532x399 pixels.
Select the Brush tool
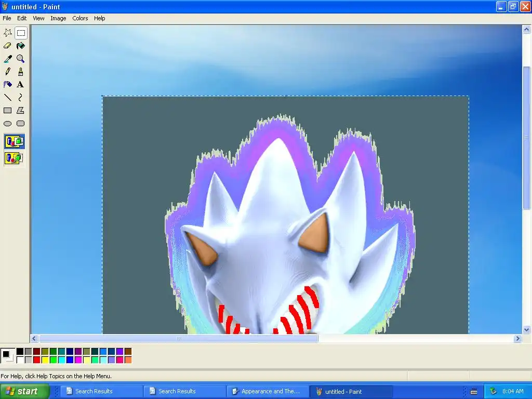pos(21,72)
